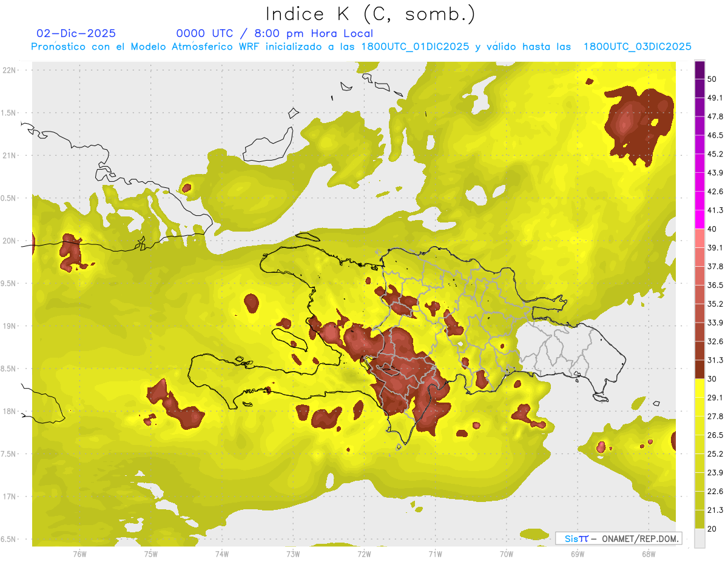
Task: Click the "0000 UTC / 8:00 pm Hora Local" text
Action: coord(275,33)
